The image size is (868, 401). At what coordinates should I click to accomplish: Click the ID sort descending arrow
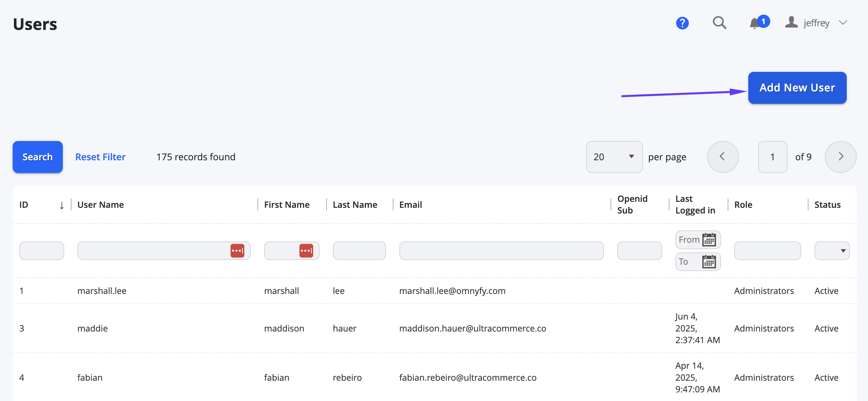pyautogui.click(x=62, y=205)
